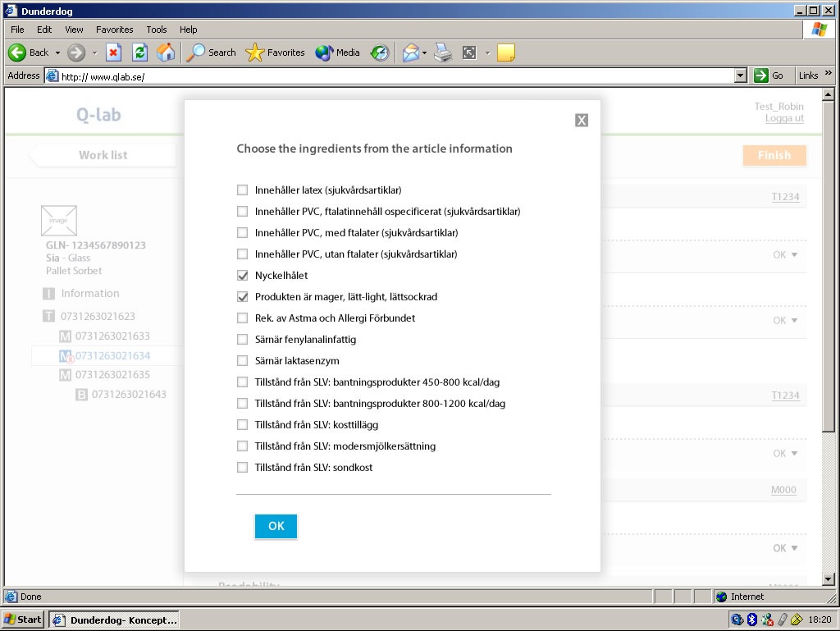This screenshot has height=631, width=840.
Task: Enable Innehåller latex (sjukvårdsartiklar) checkbox
Action: tap(242, 190)
